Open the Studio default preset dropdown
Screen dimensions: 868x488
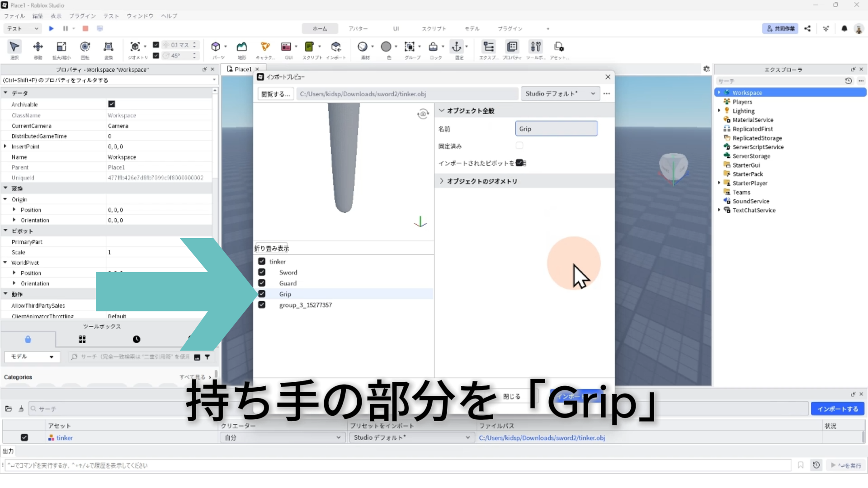[560, 94]
